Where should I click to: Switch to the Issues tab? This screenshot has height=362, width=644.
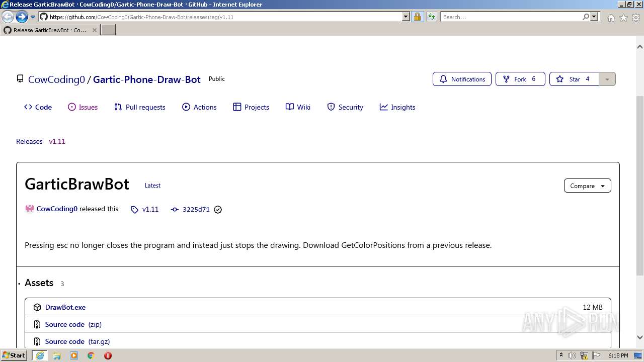[83, 107]
